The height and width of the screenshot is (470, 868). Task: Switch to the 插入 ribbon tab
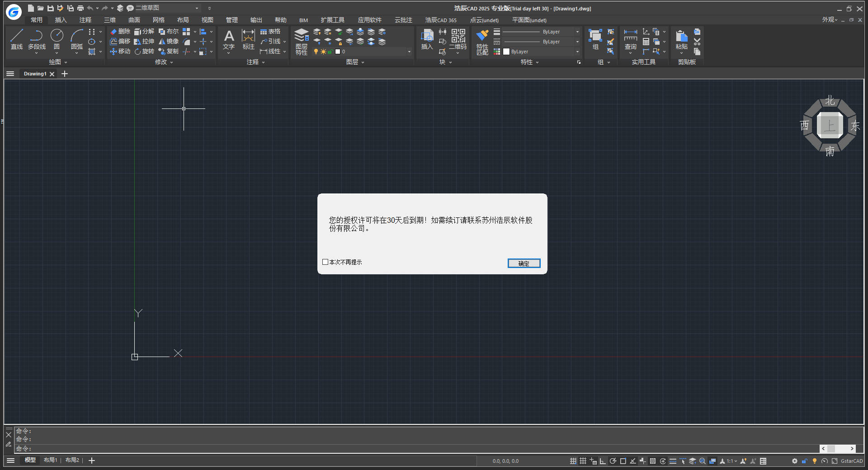pos(61,20)
